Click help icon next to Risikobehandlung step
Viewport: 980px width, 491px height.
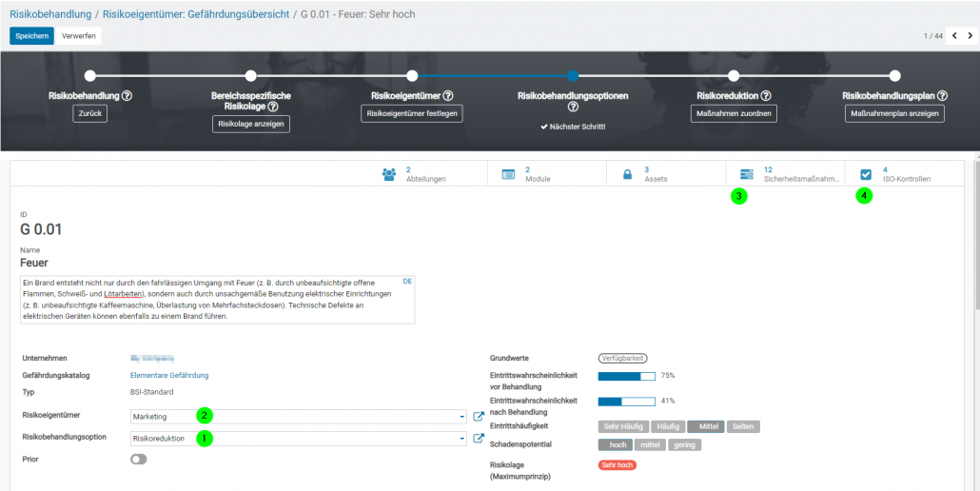(127, 96)
